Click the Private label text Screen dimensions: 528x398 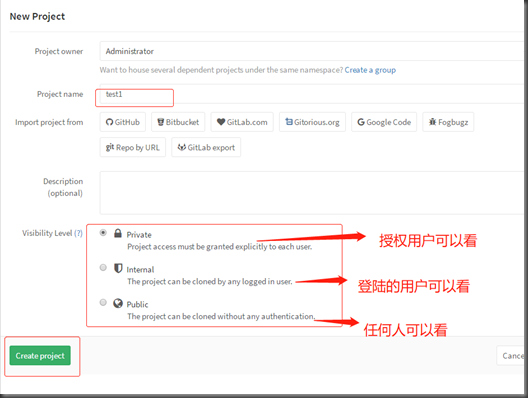point(139,235)
